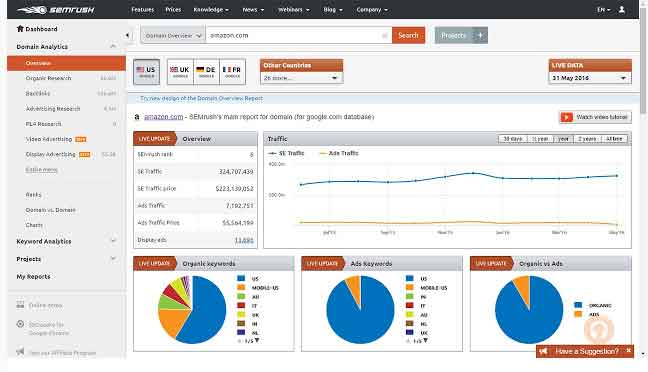The width and height of the screenshot is (648, 372).
Task: Open Domain vs. Domain in sidebar
Action: pyautogui.click(x=50, y=210)
